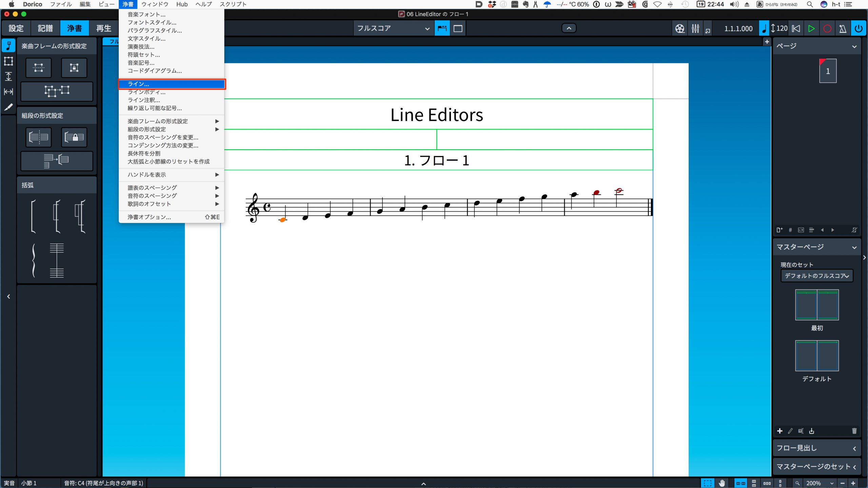Select the Graphic Editing note tool in left toolbox
This screenshot has height=488, width=868.
pos(8,46)
